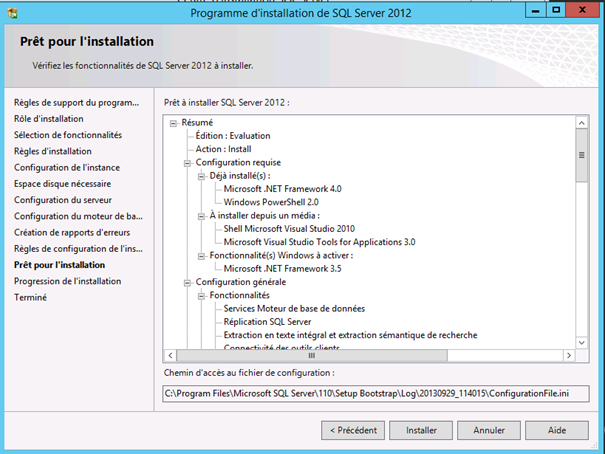Open help with Aide button
605x454 pixels.
(557, 430)
